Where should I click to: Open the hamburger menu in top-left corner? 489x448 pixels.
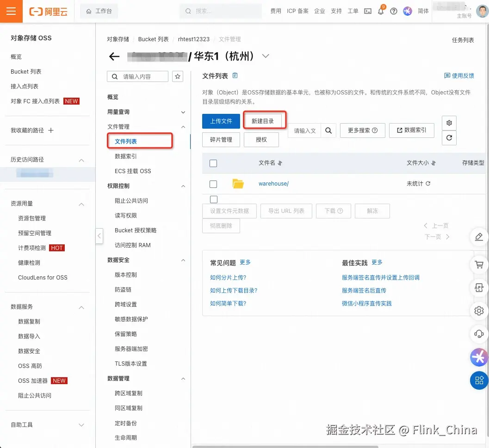(11, 11)
